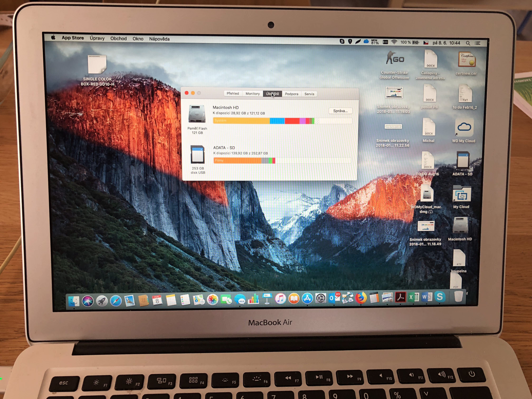The height and width of the screenshot is (399, 532).
Task: Open the Photos app in the Dock
Action: pyautogui.click(x=213, y=300)
